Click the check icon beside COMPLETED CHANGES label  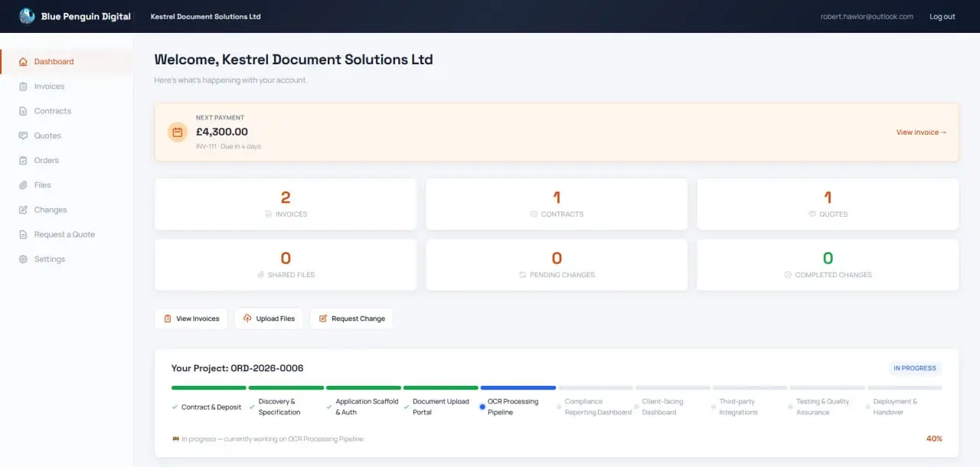[788, 275]
